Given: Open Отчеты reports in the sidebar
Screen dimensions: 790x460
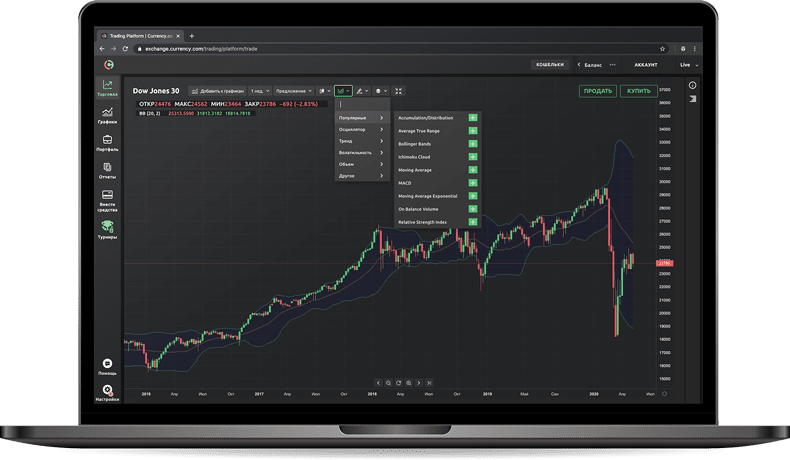Looking at the screenshot, I should click(107, 171).
